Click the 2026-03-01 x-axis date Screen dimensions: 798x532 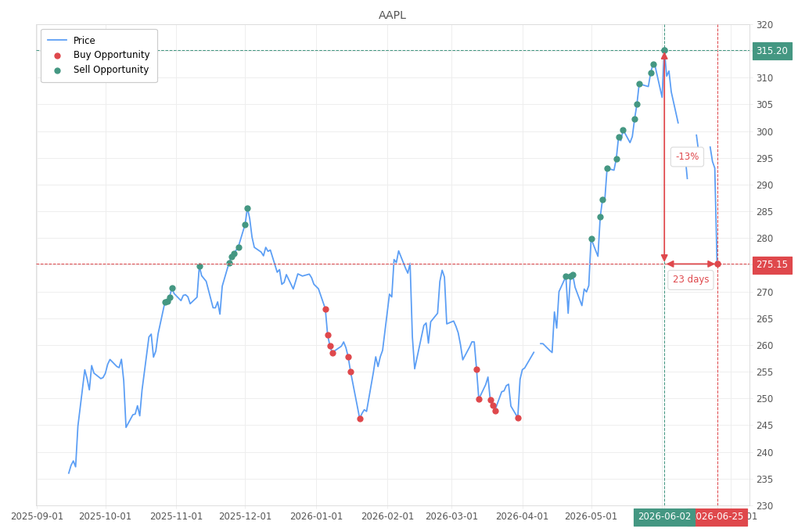(452, 516)
